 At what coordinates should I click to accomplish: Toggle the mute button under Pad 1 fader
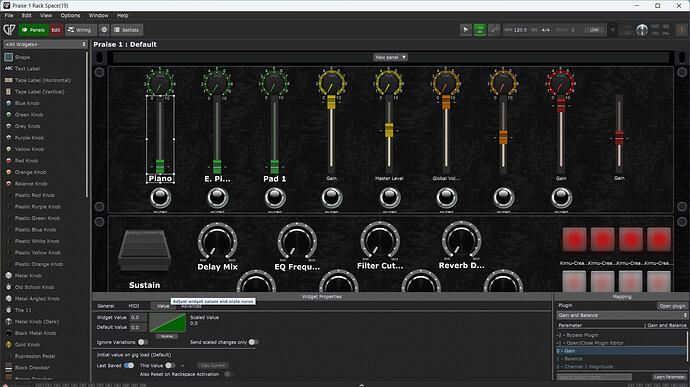[275, 198]
